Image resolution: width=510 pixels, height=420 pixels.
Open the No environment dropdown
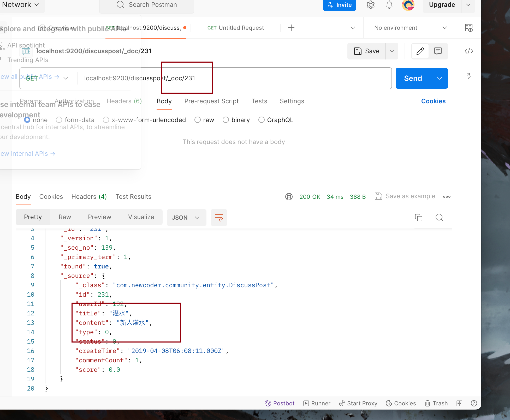(411, 28)
